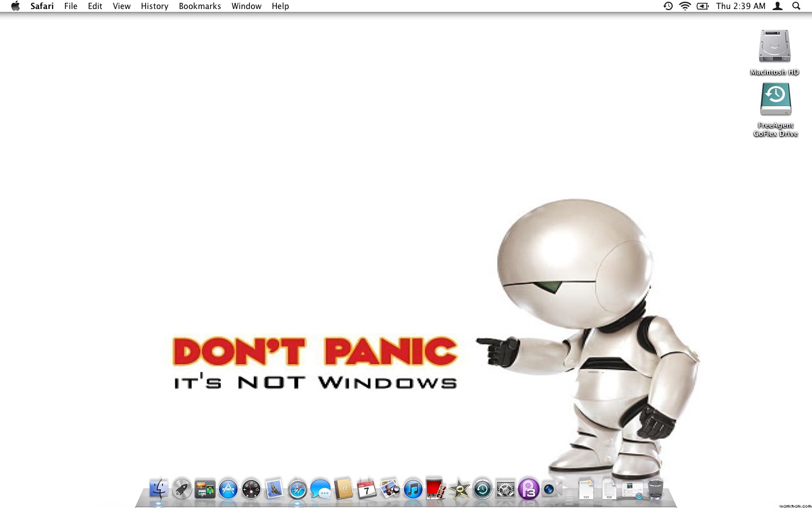
Task: Open the View menu
Action: click(x=121, y=6)
